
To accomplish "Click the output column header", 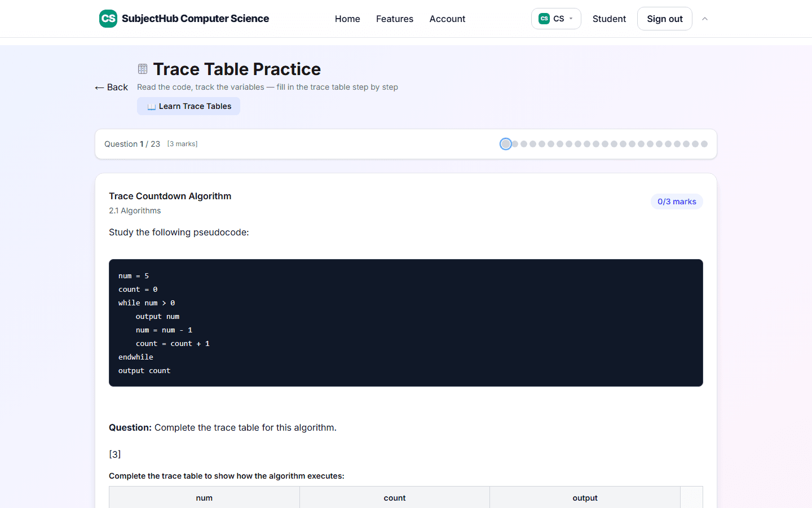I will pos(585,498).
